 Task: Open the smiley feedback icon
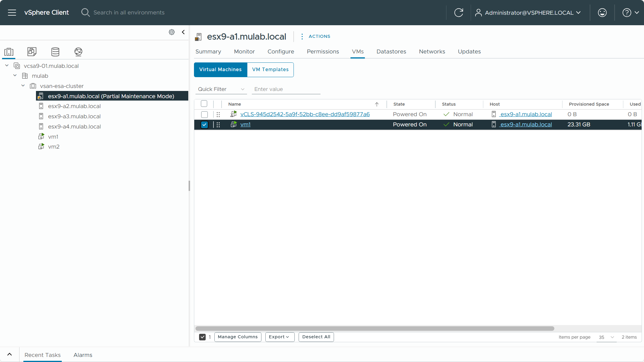[x=602, y=13]
